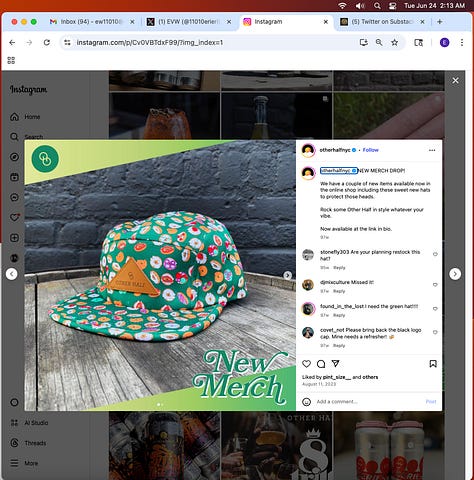Click site info icon in address bar

tap(67, 43)
